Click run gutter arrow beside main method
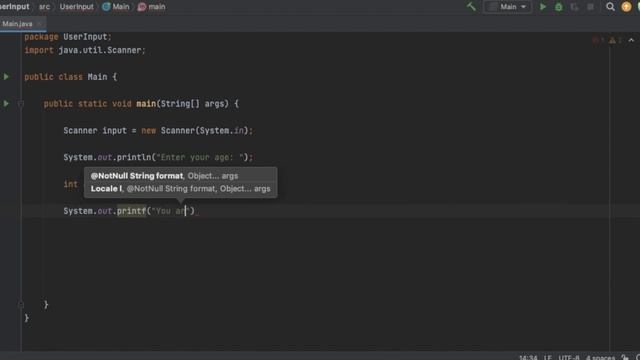 (x=6, y=104)
